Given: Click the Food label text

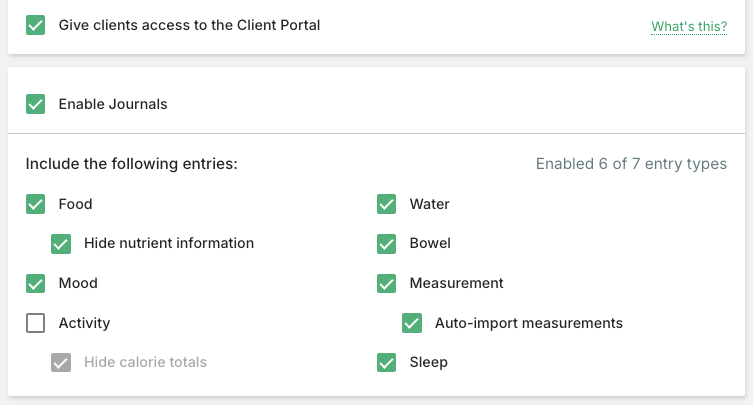Looking at the screenshot, I should (75, 204).
